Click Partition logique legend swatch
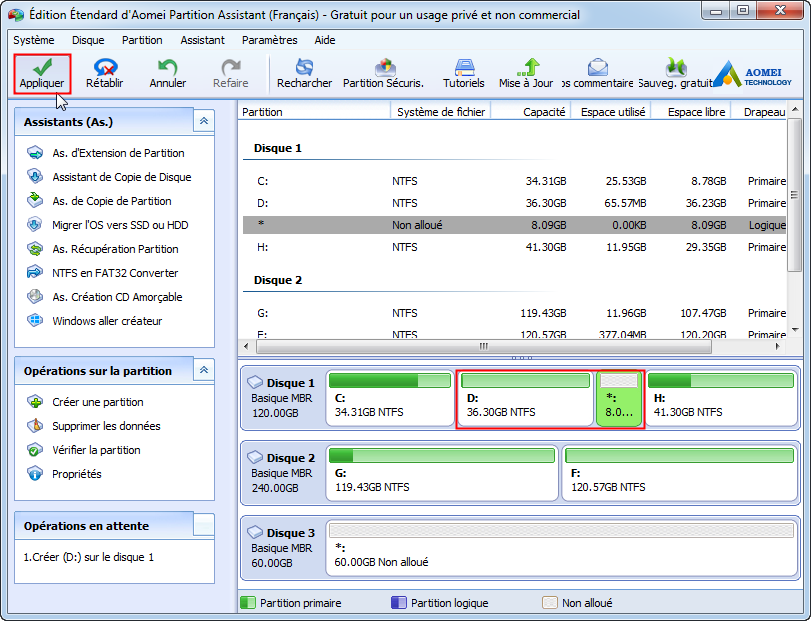 coord(399,602)
